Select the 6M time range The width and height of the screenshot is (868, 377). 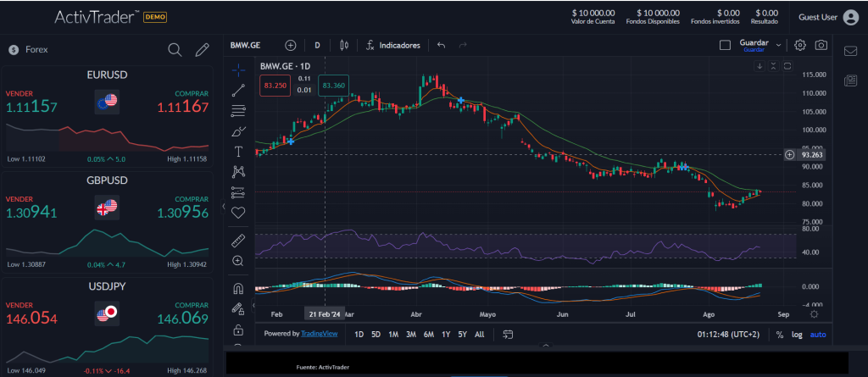[429, 335]
